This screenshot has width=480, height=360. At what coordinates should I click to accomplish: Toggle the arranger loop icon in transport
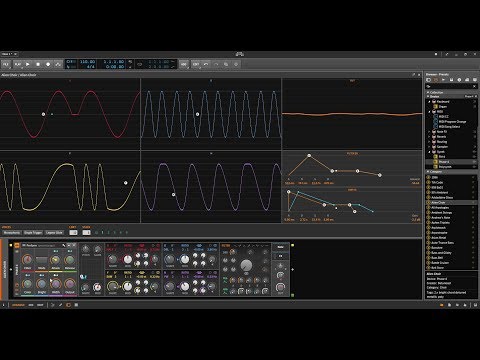tap(140, 64)
